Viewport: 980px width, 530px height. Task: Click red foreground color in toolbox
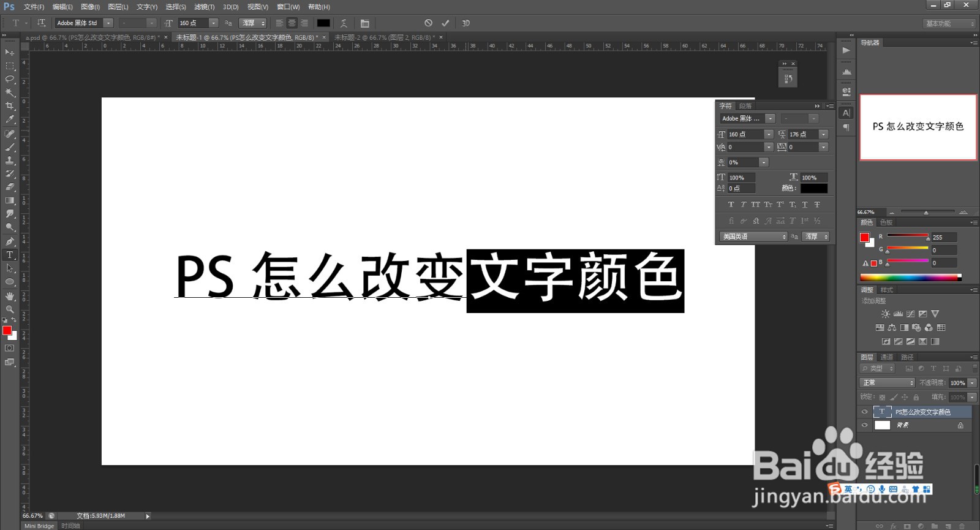(7, 330)
